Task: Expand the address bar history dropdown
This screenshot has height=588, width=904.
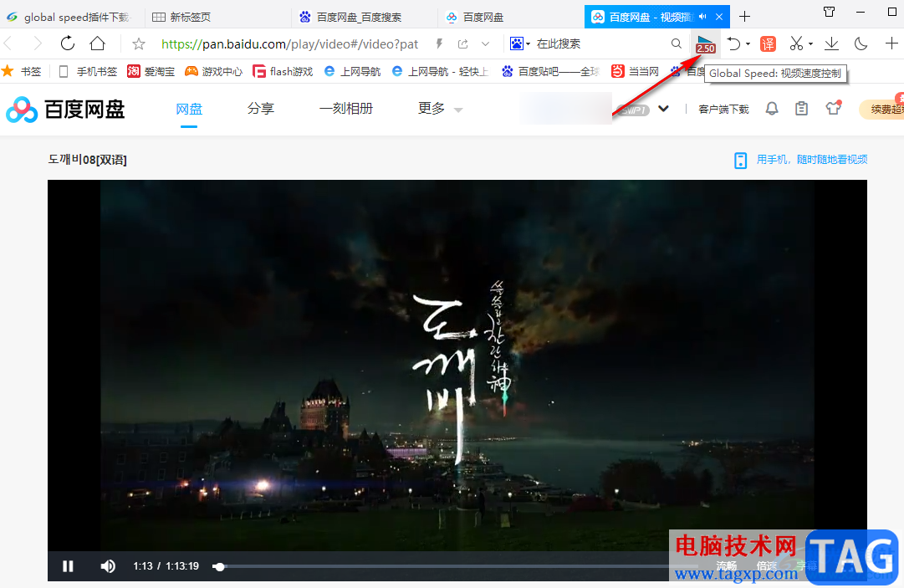Action: pos(485,43)
